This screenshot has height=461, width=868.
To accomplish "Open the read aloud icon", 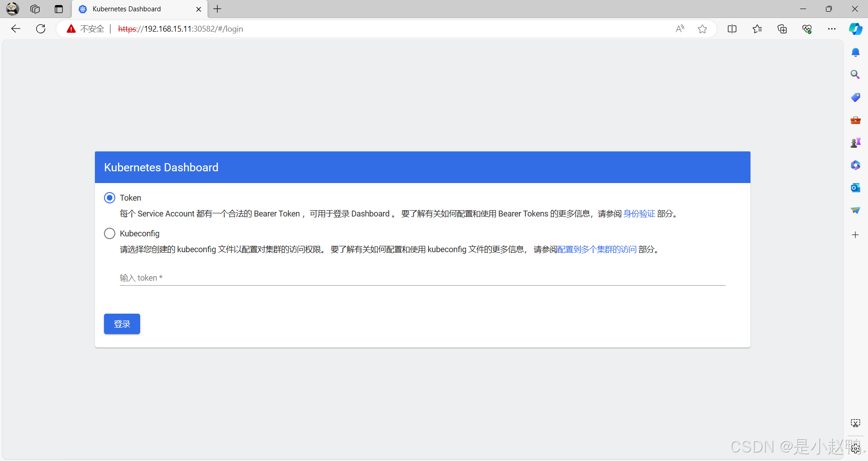I will pyautogui.click(x=680, y=29).
